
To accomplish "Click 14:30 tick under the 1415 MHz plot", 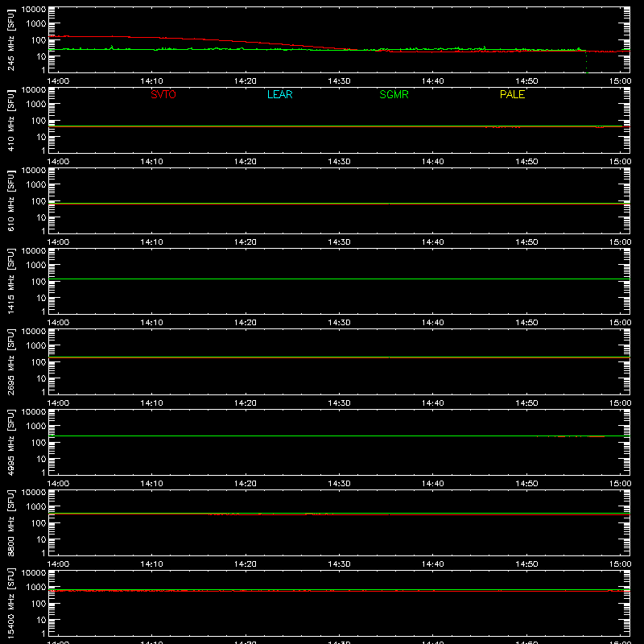I will coord(339,323).
